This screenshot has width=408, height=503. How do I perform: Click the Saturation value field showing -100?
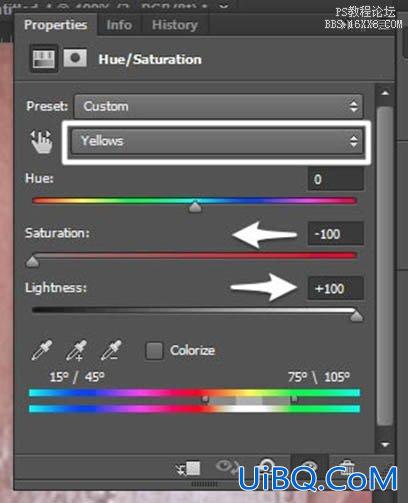tap(335, 234)
